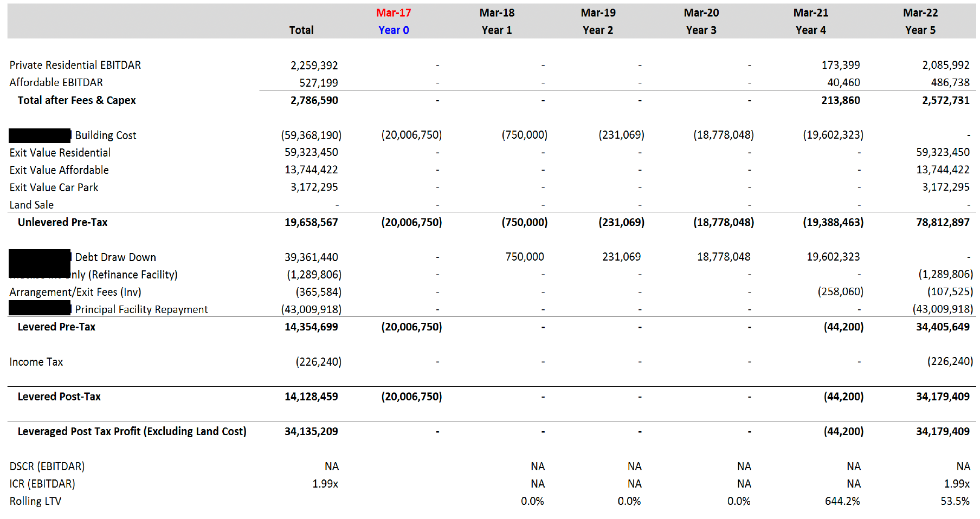Select Principal Facility Repayment label
The image size is (980, 519).
pos(141,309)
